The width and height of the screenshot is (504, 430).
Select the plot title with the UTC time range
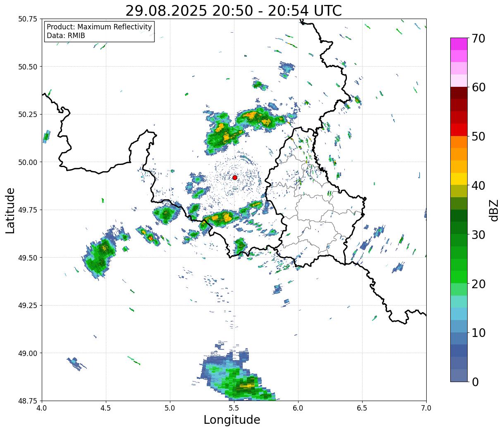(234, 11)
